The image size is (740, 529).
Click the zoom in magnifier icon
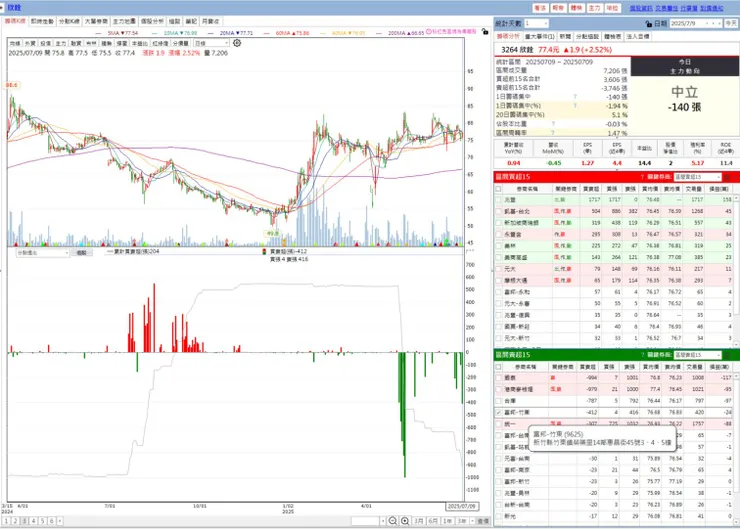click(405, 521)
